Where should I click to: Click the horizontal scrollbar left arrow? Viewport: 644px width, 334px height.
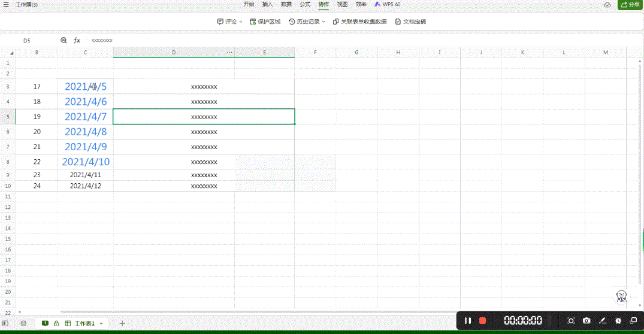(19, 312)
